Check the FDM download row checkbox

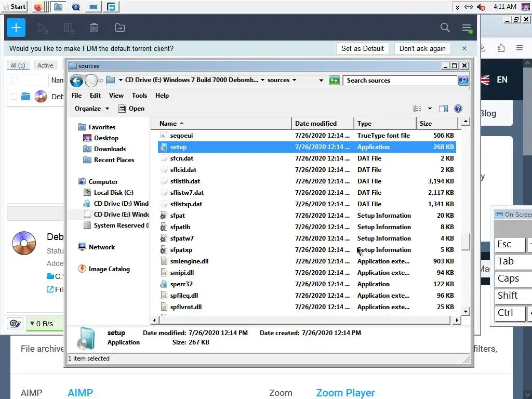[x=14, y=97]
